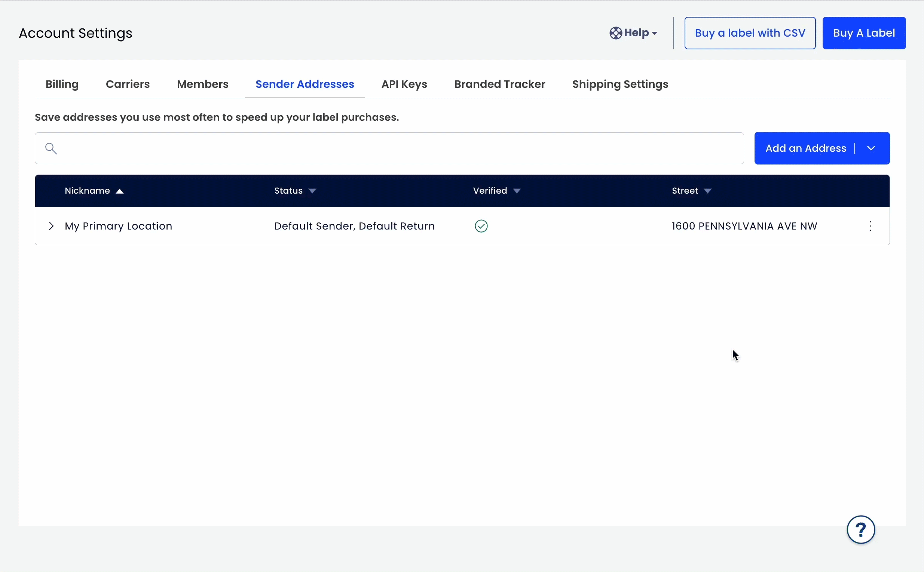
Task: Click the Account Settings heading
Action: (76, 33)
